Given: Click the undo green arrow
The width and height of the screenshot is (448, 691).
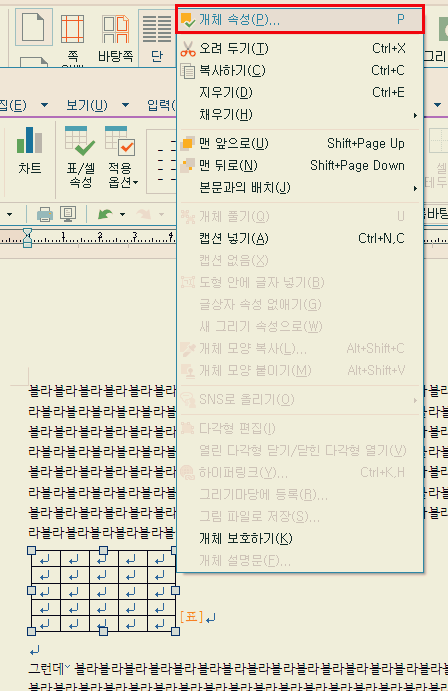Looking at the screenshot, I should 105,214.
